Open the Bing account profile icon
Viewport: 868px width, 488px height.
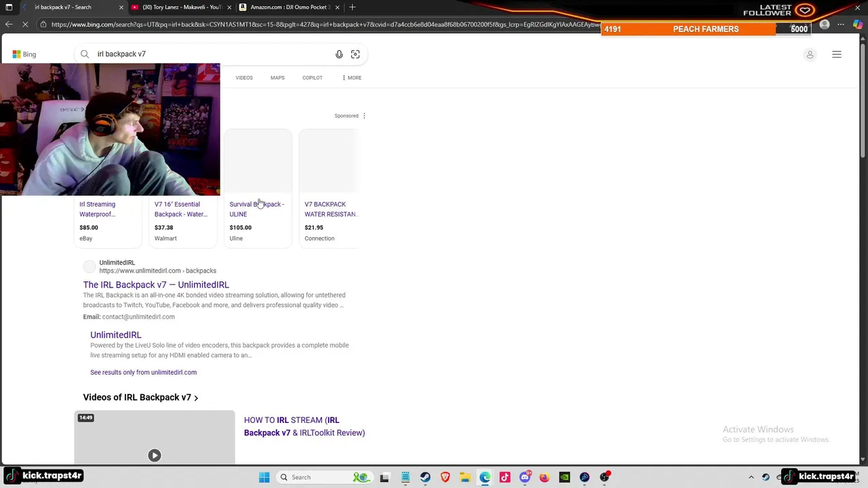(x=810, y=54)
